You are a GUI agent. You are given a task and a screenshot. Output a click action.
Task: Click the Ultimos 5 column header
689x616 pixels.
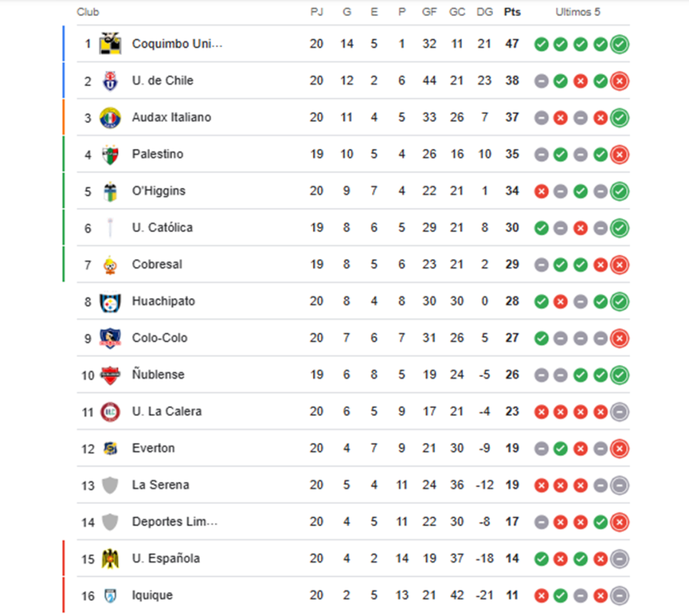(577, 12)
